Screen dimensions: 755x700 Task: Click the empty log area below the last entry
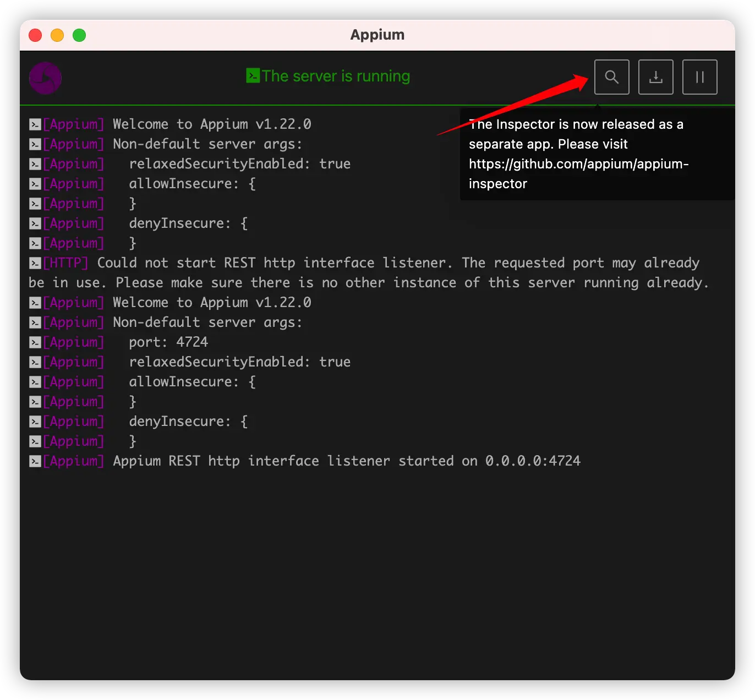tap(377, 567)
